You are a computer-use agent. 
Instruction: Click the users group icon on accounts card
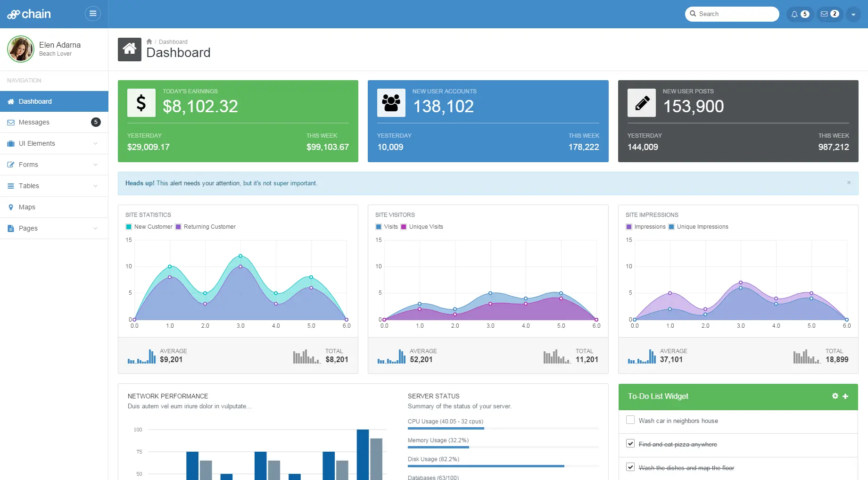391,103
